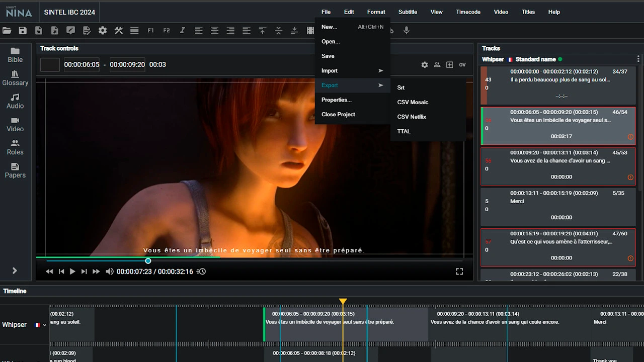Click the yellow playhead marker on timeline

pyautogui.click(x=343, y=301)
